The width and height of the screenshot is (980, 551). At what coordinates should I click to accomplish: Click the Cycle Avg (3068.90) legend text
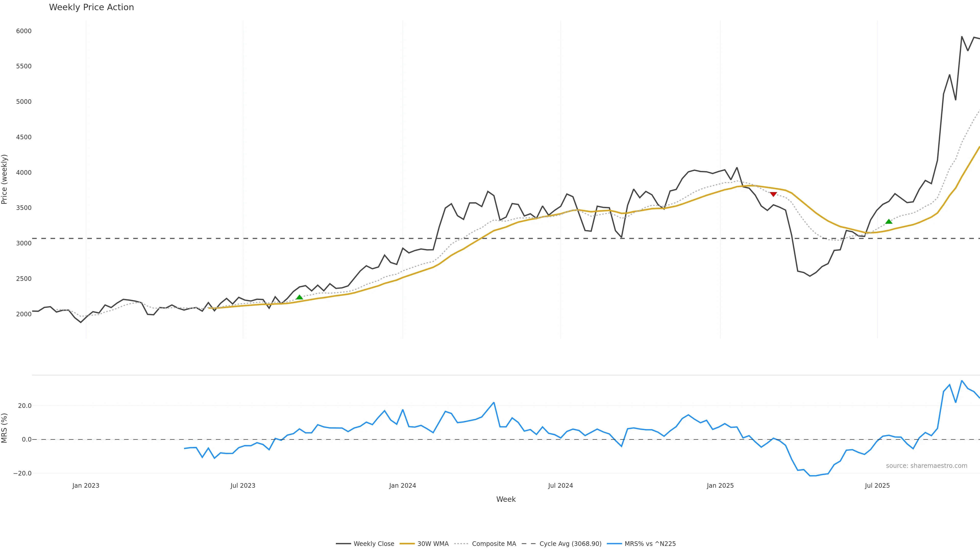pyautogui.click(x=570, y=544)
